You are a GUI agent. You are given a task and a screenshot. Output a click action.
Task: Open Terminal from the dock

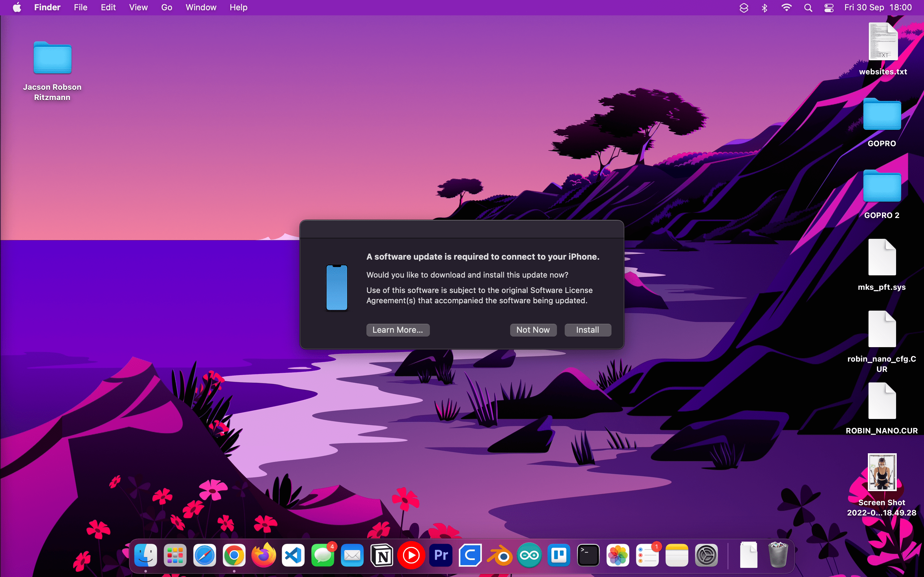pyautogui.click(x=588, y=555)
